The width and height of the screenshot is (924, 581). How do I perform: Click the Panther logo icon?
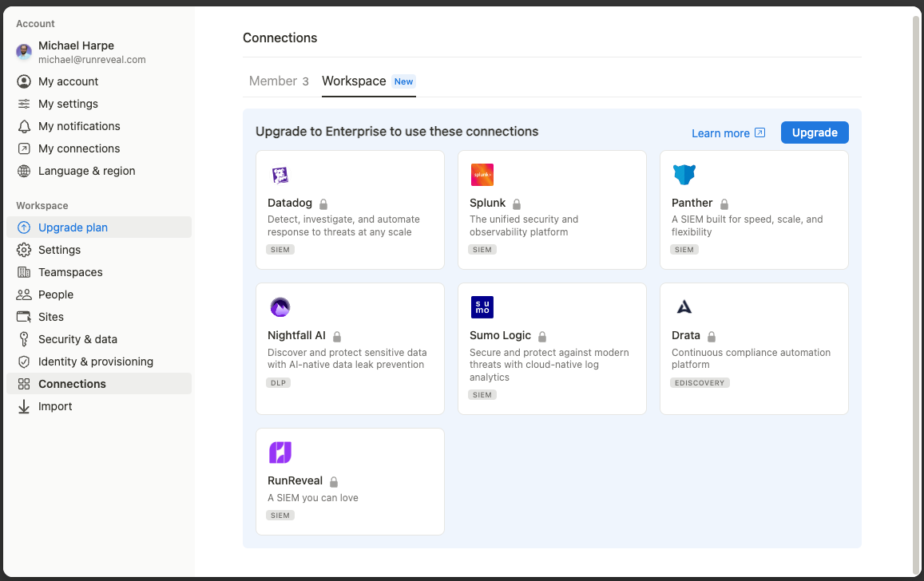click(684, 176)
